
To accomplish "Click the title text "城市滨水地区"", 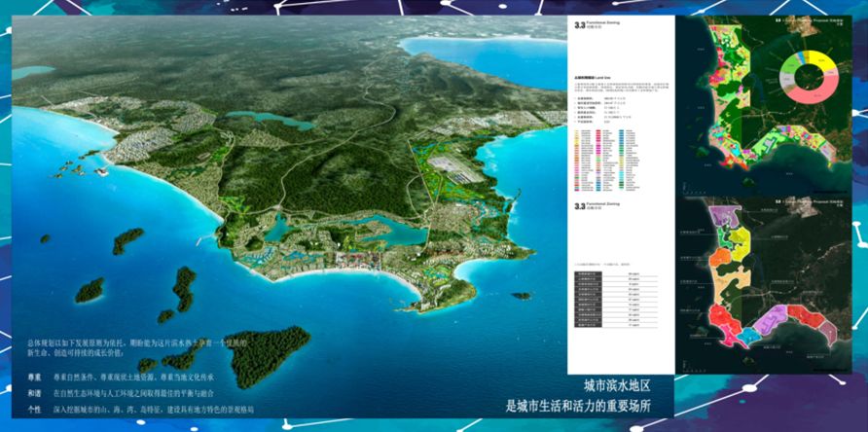I will point(617,385).
